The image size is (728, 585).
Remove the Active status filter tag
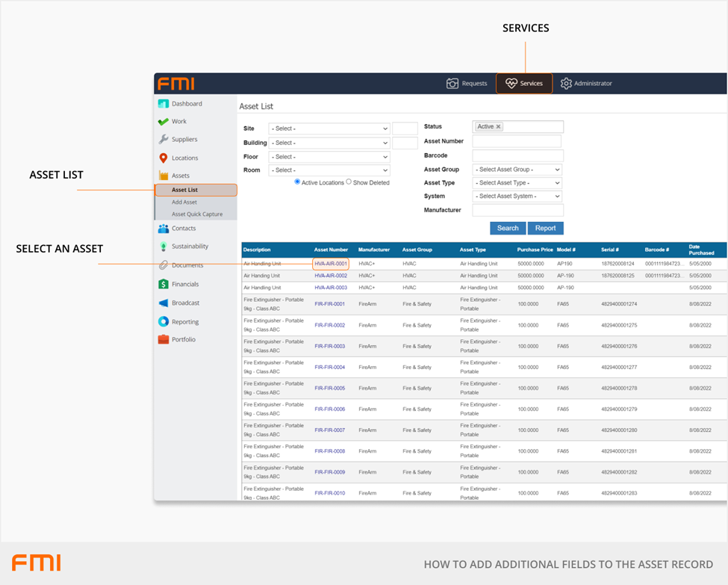(x=499, y=127)
